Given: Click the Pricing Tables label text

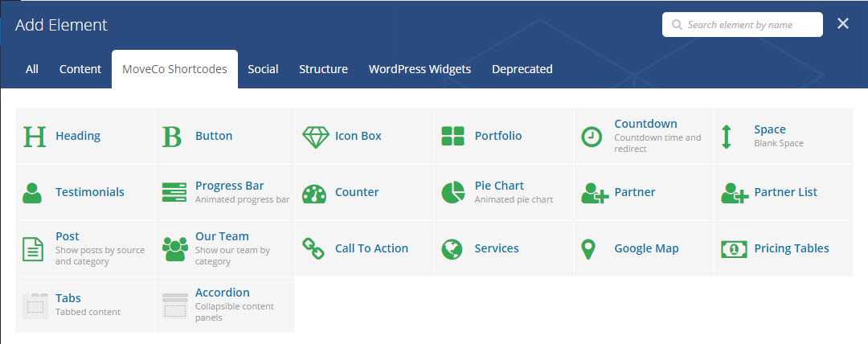Looking at the screenshot, I should (792, 248).
